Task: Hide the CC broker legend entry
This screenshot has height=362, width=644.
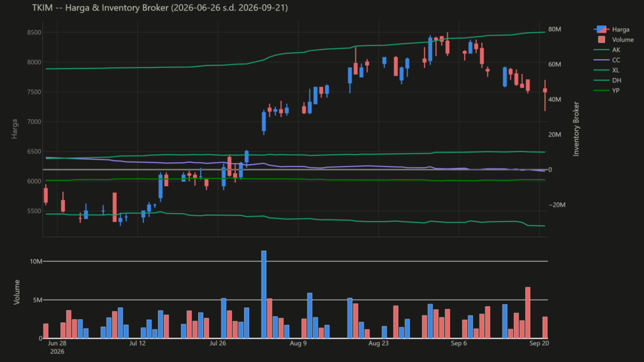Action: tap(607, 60)
